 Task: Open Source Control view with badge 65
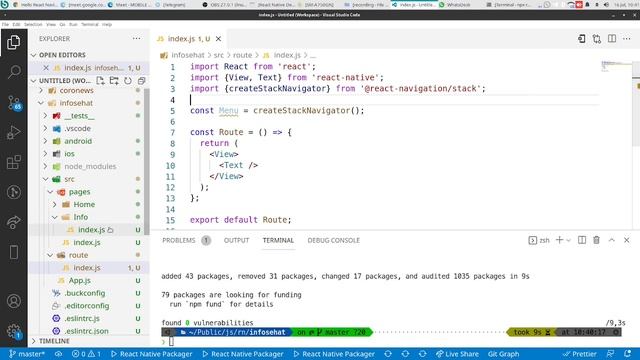pos(14,102)
